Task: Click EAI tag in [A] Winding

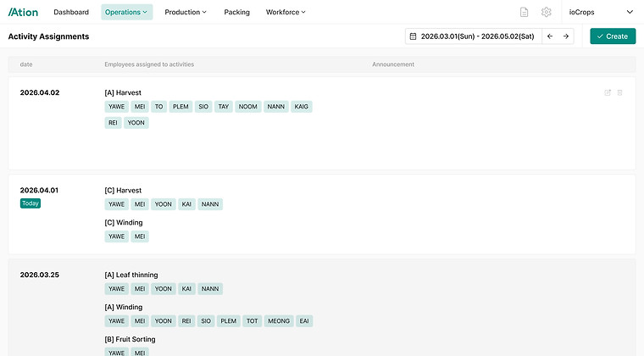Action: 304,321
